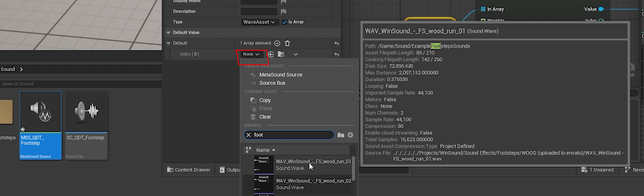Image resolution: width=644 pixels, height=196 pixels.
Task: Browse to asset in Content Browser icon
Action: 281,54
